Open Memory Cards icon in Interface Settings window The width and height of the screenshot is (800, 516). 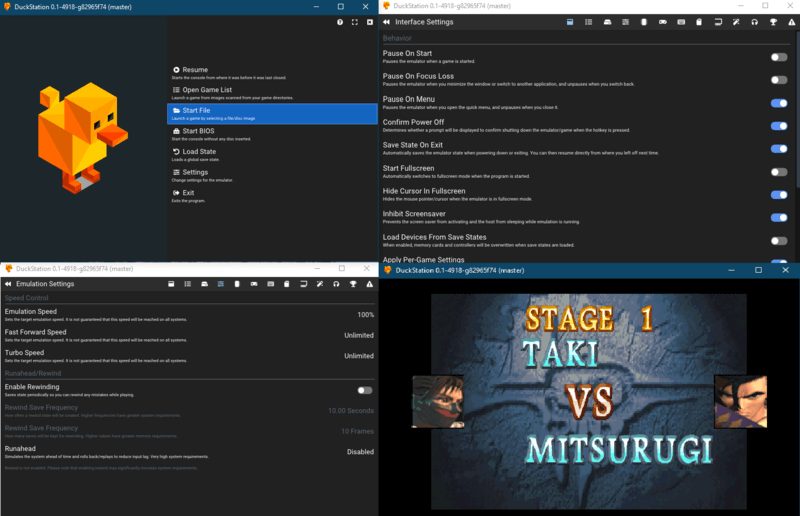(699, 22)
